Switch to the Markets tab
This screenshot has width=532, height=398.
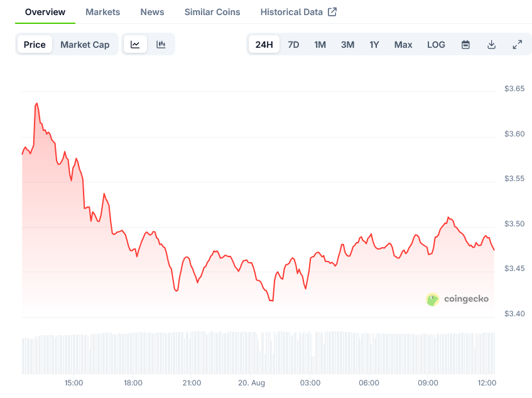tap(103, 12)
